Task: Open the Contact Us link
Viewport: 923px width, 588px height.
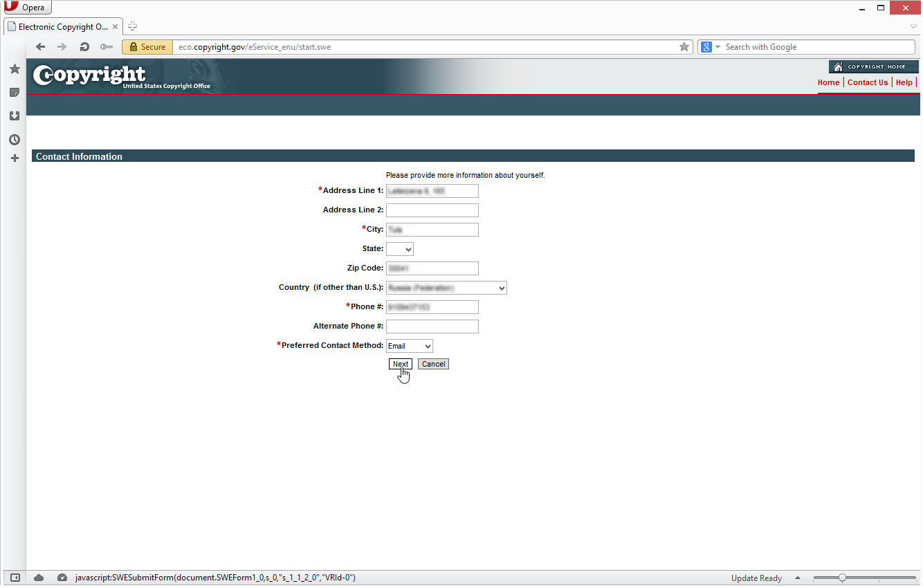Action: (868, 82)
